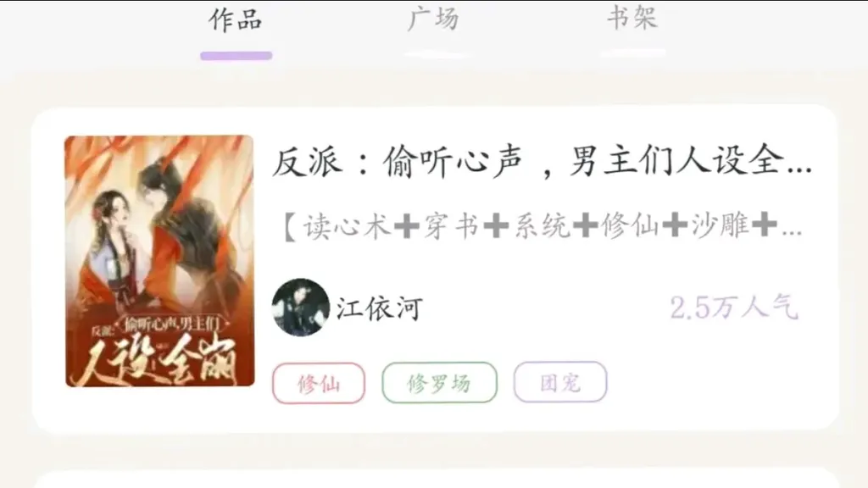Click the ellipsis ending the book title
Screen dimensions: 868x488
click(x=799, y=166)
